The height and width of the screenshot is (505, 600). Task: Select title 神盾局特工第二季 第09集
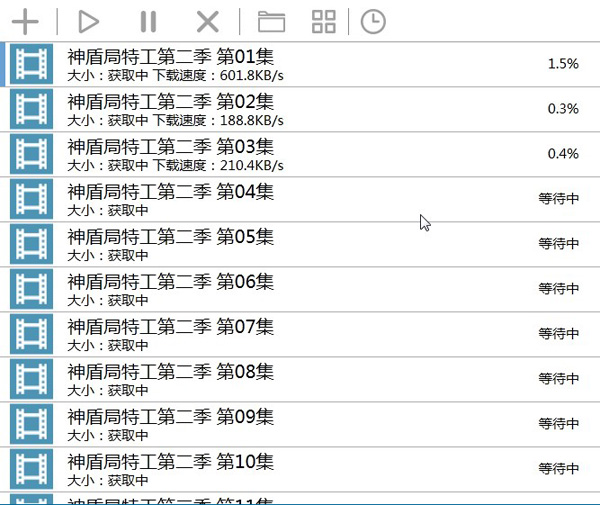[x=171, y=417]
